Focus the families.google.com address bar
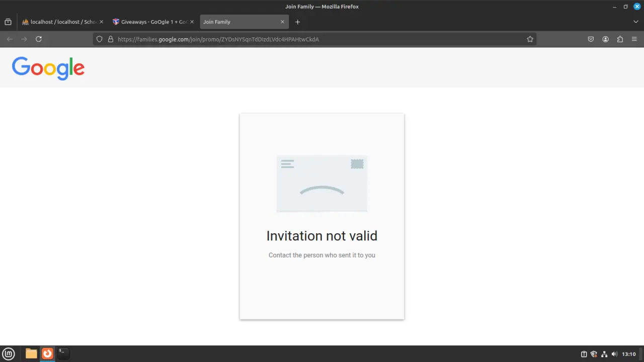The width and height of the screenshot is (644, 362). tap(314, 39)
